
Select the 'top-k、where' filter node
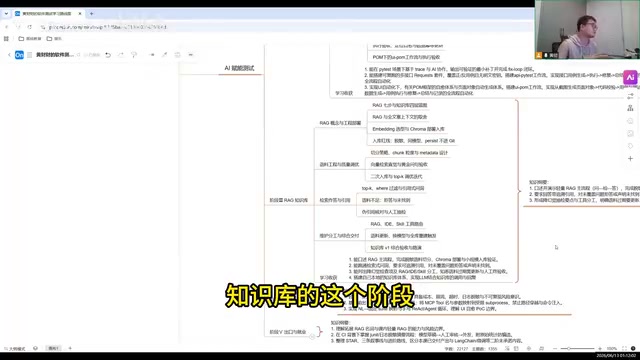click(393, 188)
